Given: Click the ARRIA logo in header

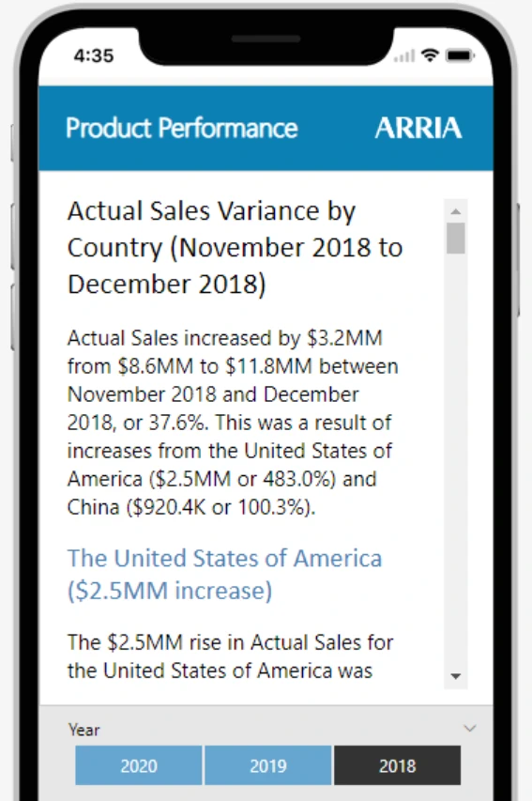Looking at the screenshot, I should [x=418, y=128].
